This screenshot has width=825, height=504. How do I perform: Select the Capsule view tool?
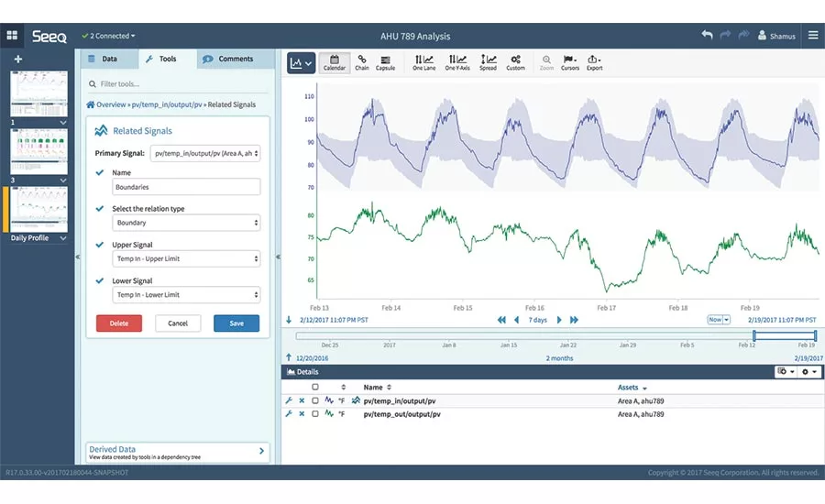386,62
